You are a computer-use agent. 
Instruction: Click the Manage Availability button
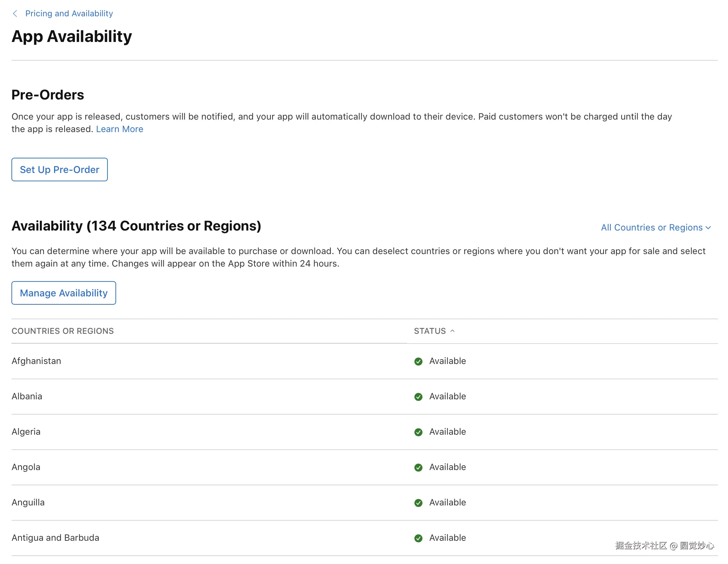point(64,293)
